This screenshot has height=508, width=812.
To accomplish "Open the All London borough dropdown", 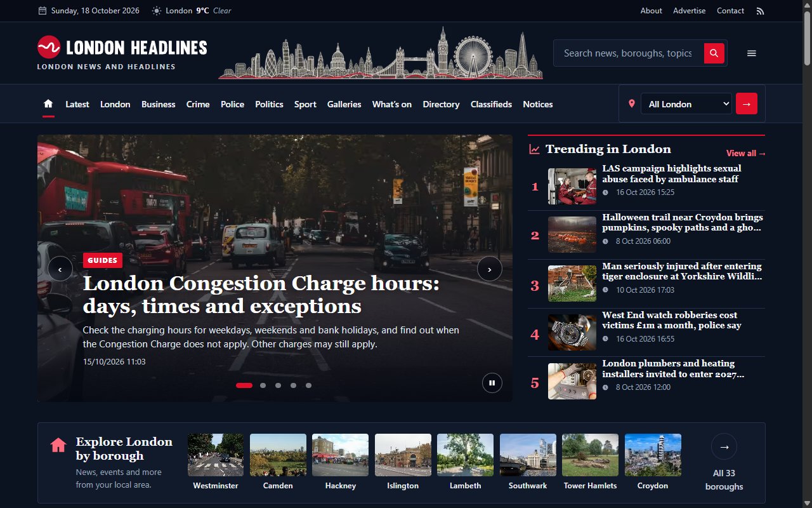I will click(x=686, y=104).
